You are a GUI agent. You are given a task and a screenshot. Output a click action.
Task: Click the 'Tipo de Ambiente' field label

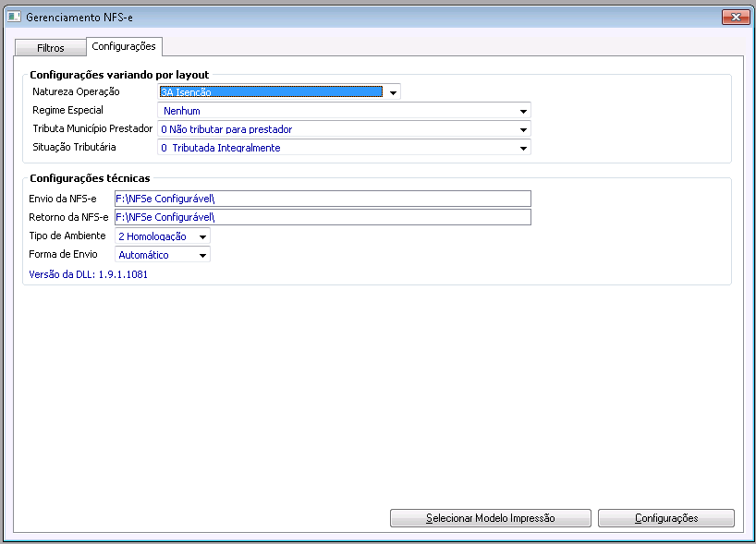pyautogui.click(x=68, y=236)
